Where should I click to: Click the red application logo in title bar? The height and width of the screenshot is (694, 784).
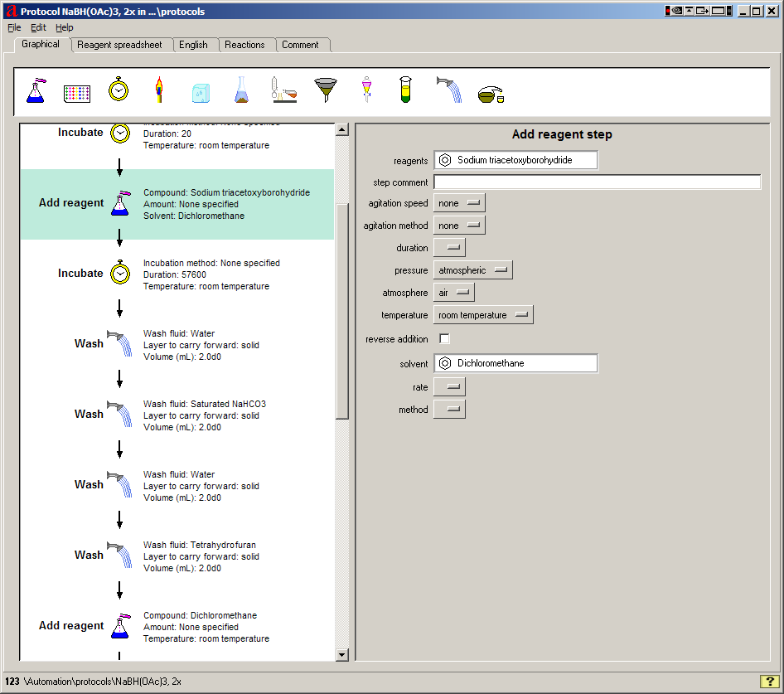tap(11, 11)
